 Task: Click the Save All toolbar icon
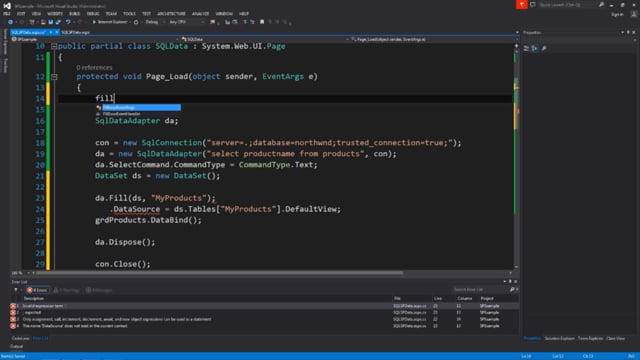click(58, 22)
